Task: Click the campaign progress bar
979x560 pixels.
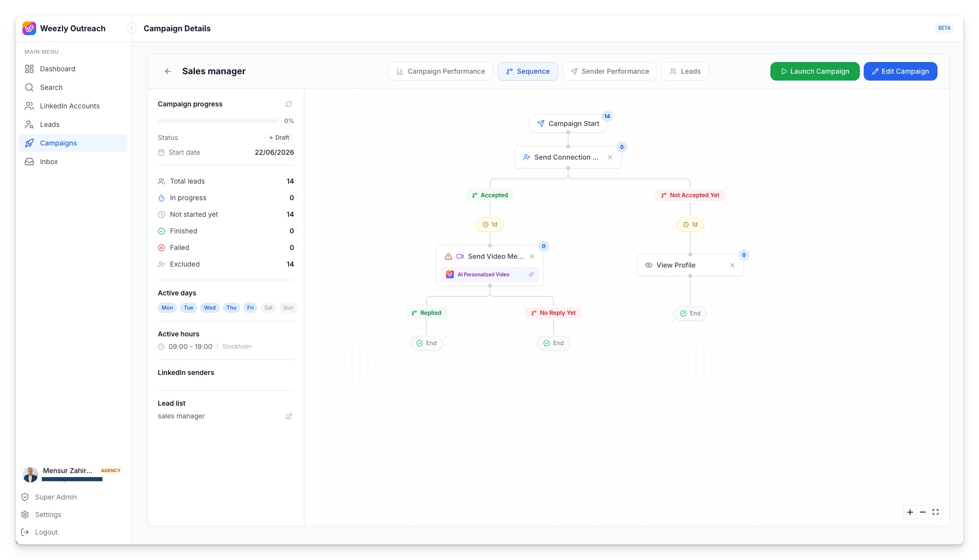Action: (218, 121)
